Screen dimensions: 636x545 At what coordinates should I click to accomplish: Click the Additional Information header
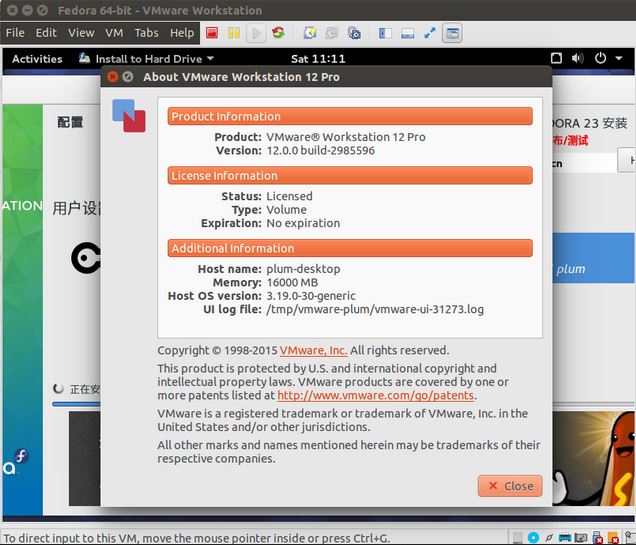click(x=350, y=248)
